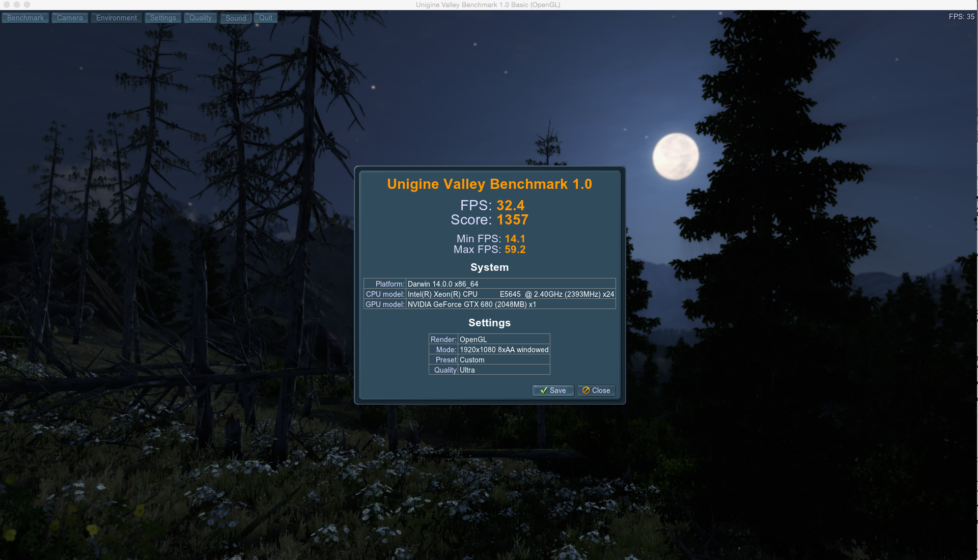Select the Mode 1920x1080 8xAA row
This screenshot has height=560, width=978.
(489, 350)
